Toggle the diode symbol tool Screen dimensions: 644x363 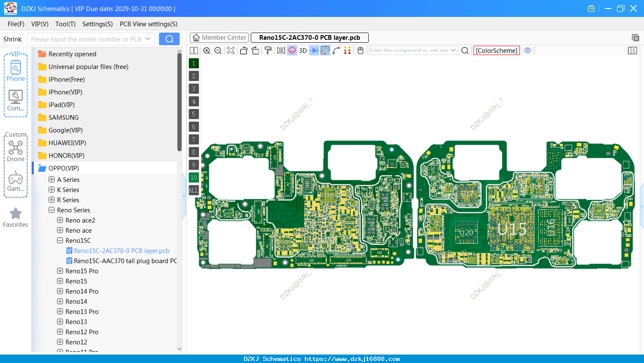[314, 50]
